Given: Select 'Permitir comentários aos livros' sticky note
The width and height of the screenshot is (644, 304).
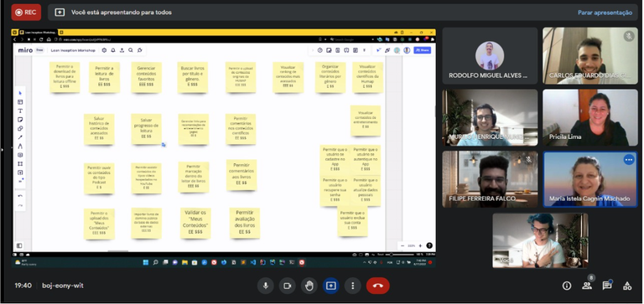Looking at the screenshot, I should click(241, 175).
